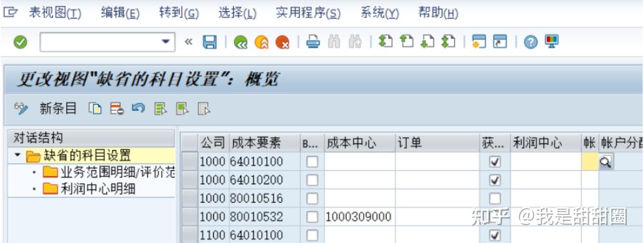Toggle B... checkbox in row 1000 64010100
The width and height of the screenshot is (644, 243).
pyautogui.click(x=312, y=162)
